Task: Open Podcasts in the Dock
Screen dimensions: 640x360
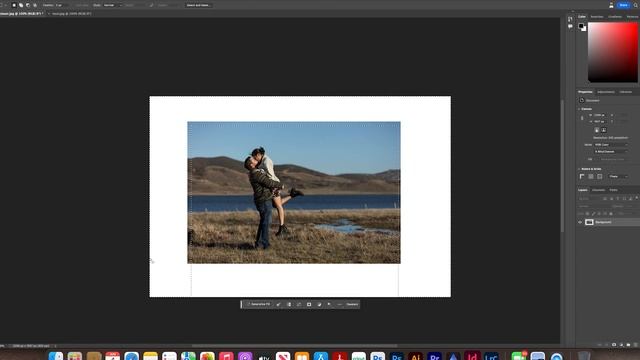Action: coord(245,357)
